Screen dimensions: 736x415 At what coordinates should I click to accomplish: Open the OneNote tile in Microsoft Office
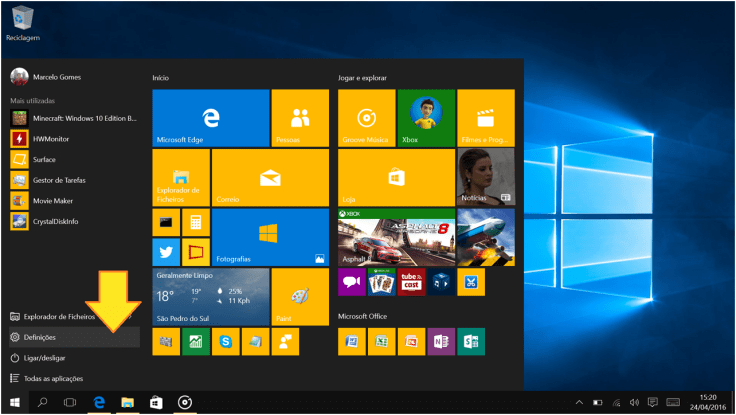pyautogui.click(x=440, y=342)
